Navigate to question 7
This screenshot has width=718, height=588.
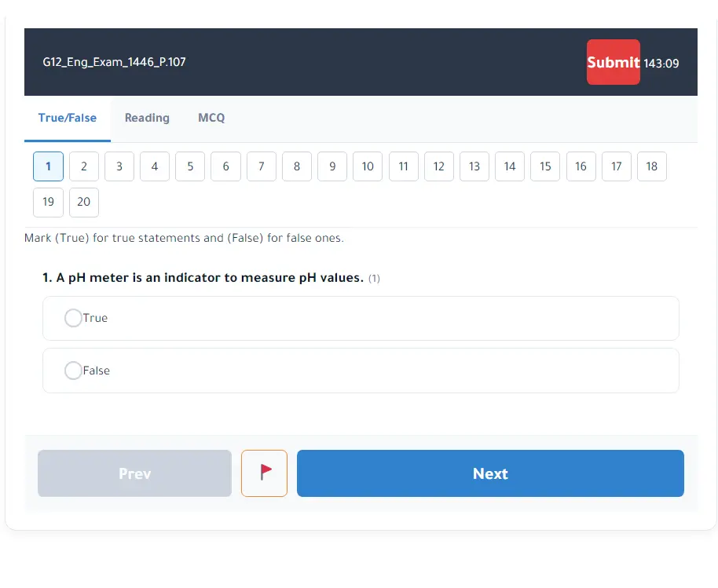pos(262,166)
